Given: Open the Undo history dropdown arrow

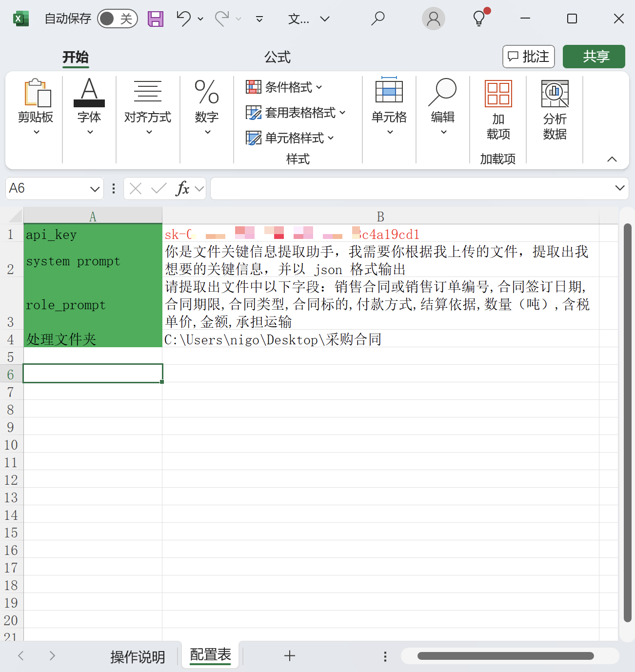Looking at the screenshot, I should 200,19.
